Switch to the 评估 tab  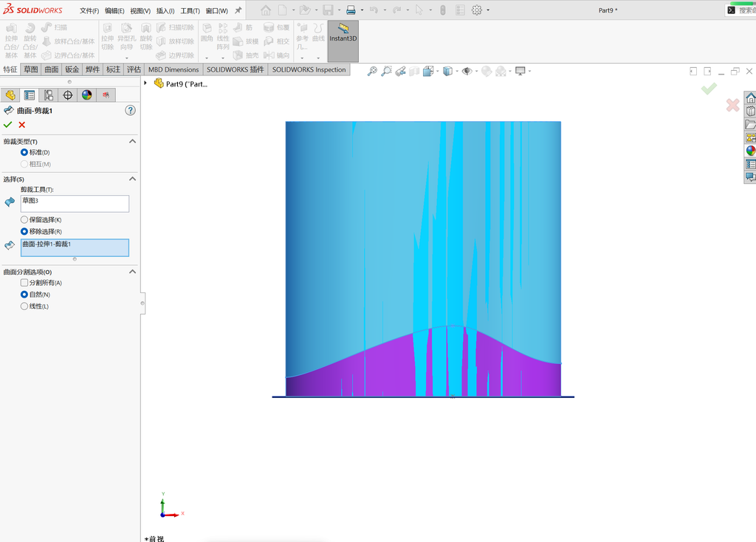click(x=134, y=69)
